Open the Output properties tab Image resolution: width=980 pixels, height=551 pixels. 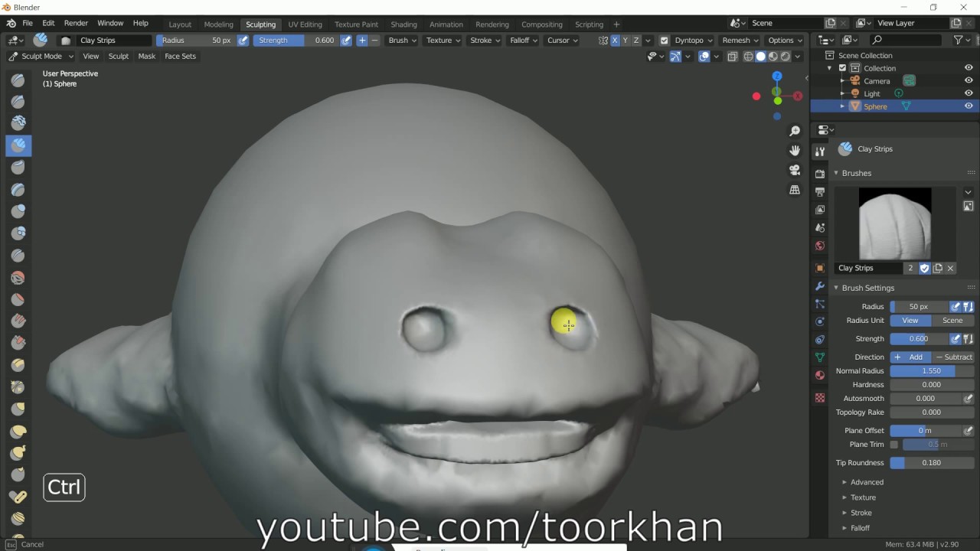tap(820, 191)
